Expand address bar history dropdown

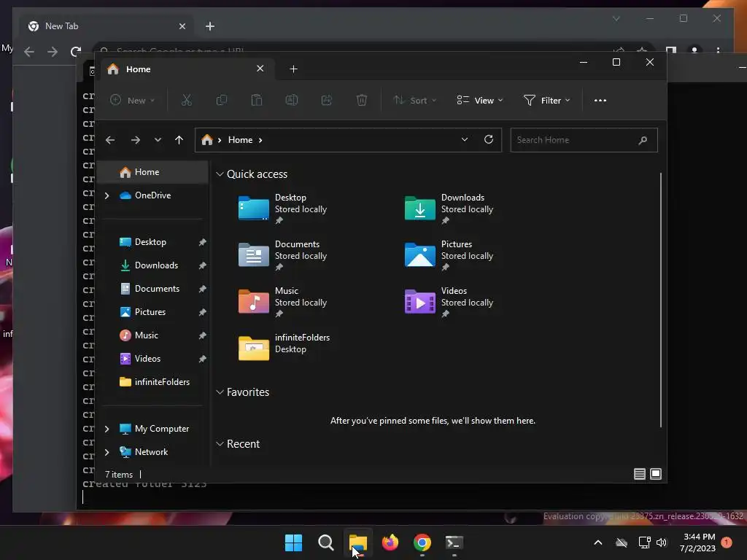[465, 139]
